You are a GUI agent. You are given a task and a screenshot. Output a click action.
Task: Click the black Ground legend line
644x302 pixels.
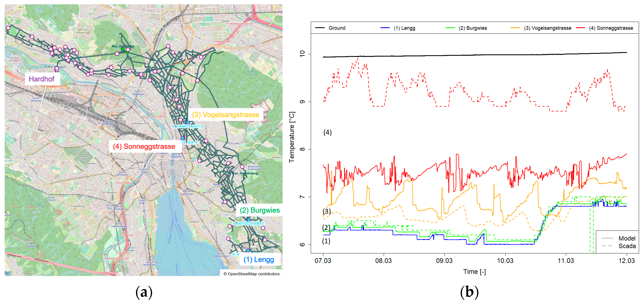click(x=320, y=28)
